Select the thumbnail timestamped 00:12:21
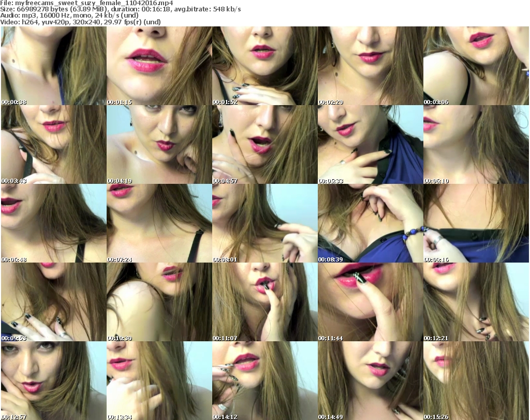Screen dimensions: 530x420 click(x=476, y=302)
